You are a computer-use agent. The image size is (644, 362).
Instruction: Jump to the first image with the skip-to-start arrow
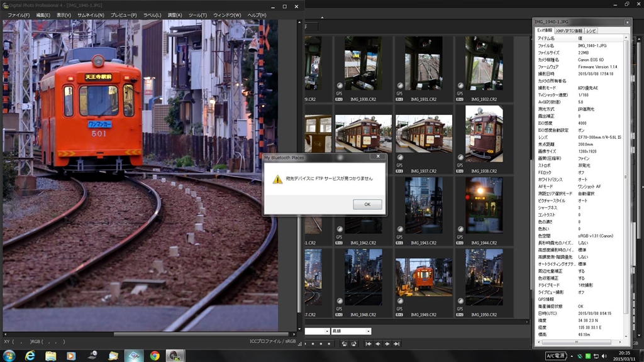click(369, 344)
